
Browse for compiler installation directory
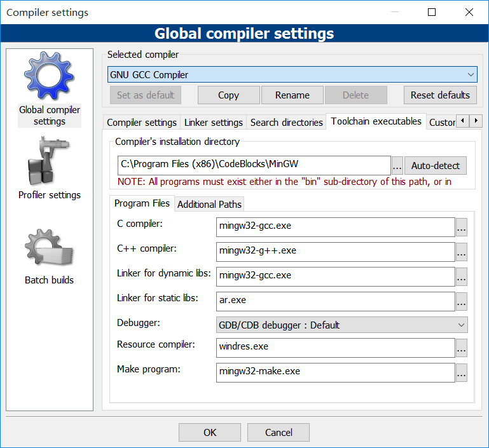[397, 166]
